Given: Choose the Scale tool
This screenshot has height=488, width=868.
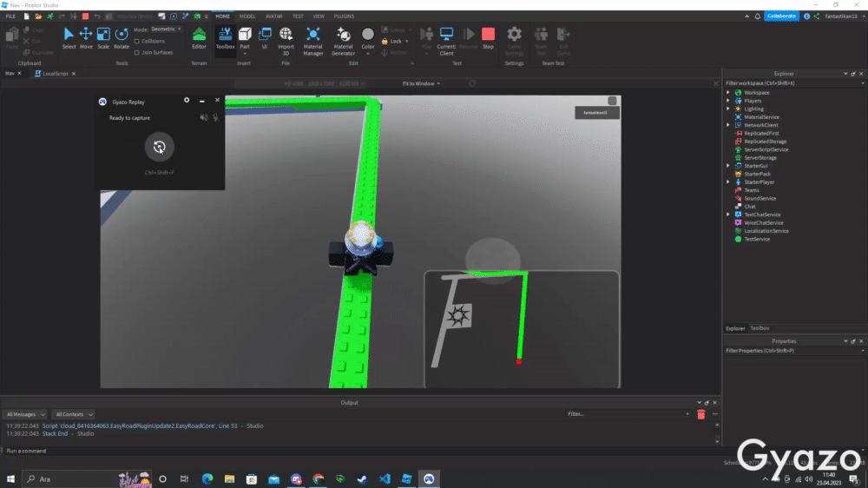Looking at the screenshot, I should click(103, 39).
